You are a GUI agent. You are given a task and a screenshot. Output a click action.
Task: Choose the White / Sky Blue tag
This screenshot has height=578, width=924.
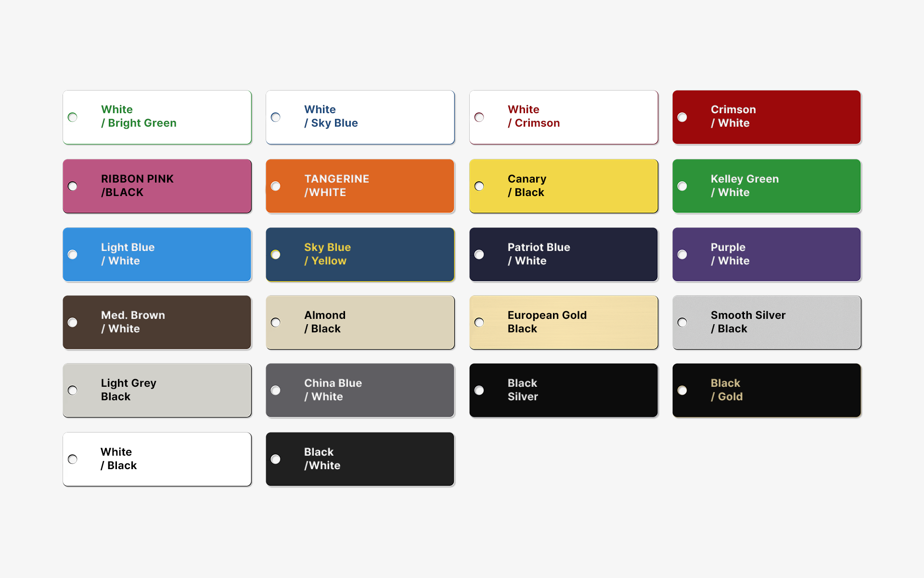(360, 117)
